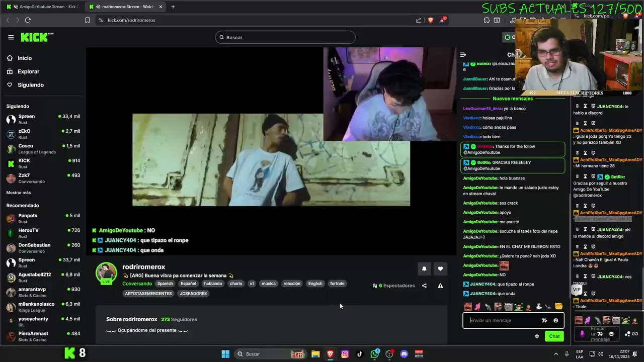
Task: Click the share stream icon
Action: tap(424, 286)
